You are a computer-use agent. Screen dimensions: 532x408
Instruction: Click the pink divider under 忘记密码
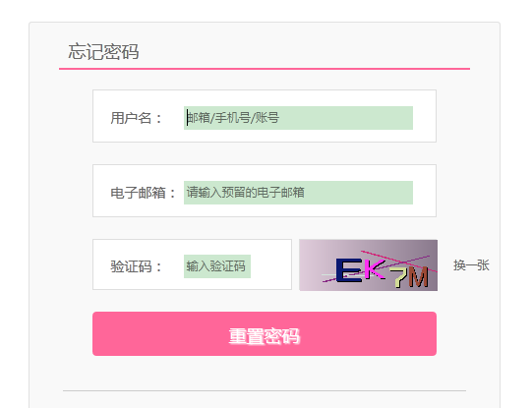[265, 69]
